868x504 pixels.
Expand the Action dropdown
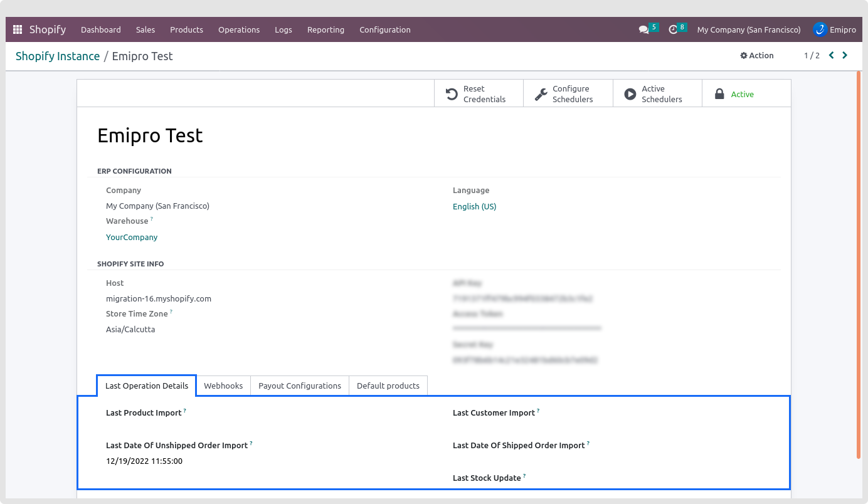757,55
